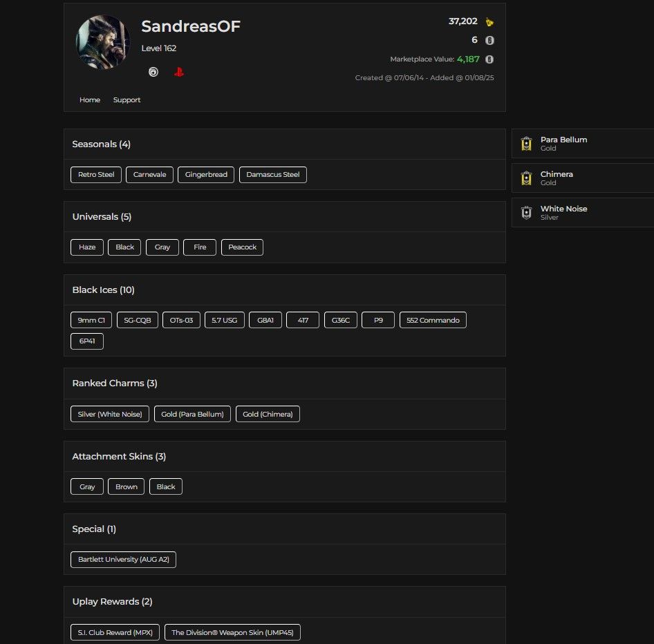Click the Level 162 text
Viewport: 654px width, 644px height.
(159, 48)
